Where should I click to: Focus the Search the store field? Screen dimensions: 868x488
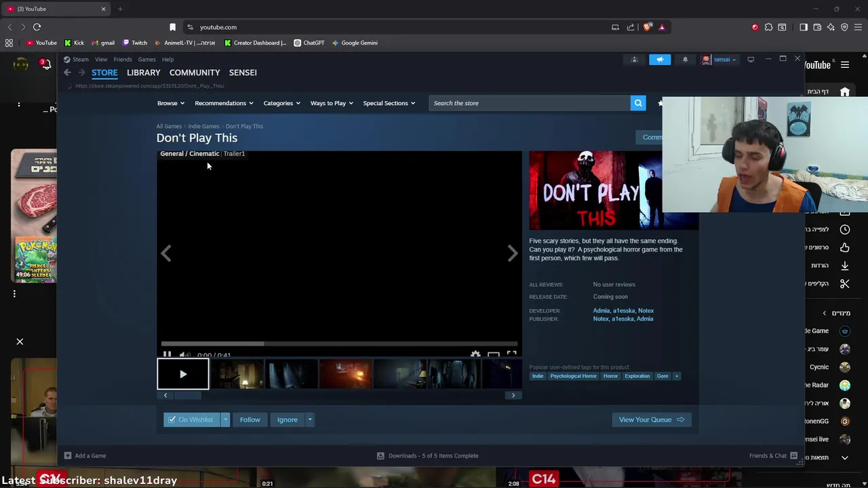tap(530, 103)
